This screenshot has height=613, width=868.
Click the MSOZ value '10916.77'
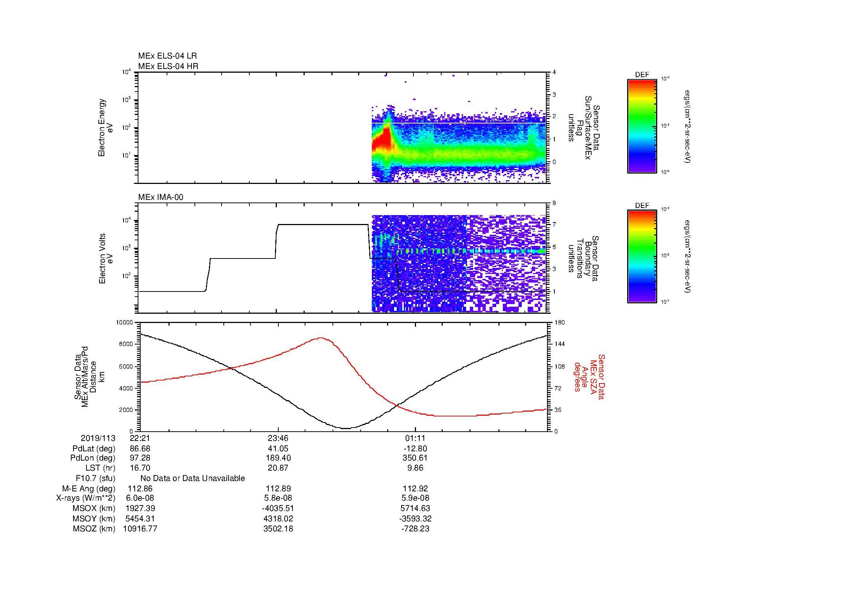[x=140, y=529]
